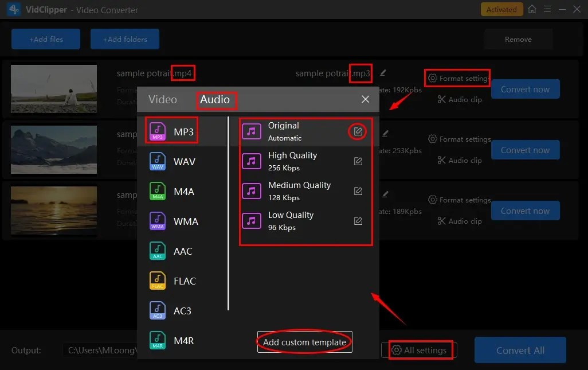Select High Quality preset music icon
This screenshot has width=588, height=370.
click(251, 161)
